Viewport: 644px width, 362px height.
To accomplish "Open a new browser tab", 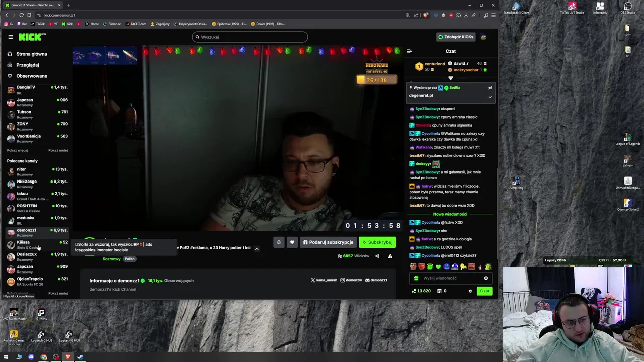I will coord(68,5).
